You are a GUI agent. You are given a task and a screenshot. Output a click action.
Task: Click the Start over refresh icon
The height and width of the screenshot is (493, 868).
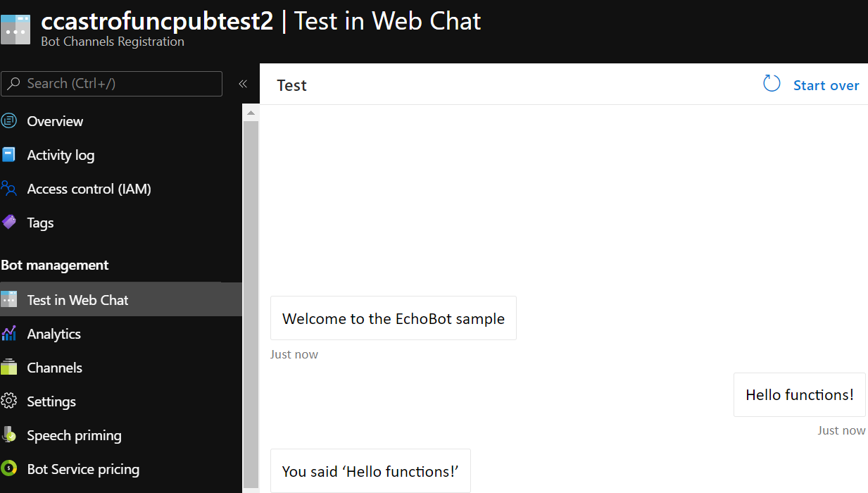tap(772, 84)
